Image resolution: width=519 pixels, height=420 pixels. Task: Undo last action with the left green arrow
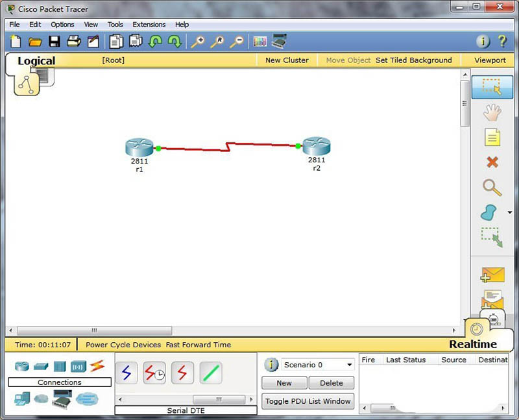click(x=155, y=42)
